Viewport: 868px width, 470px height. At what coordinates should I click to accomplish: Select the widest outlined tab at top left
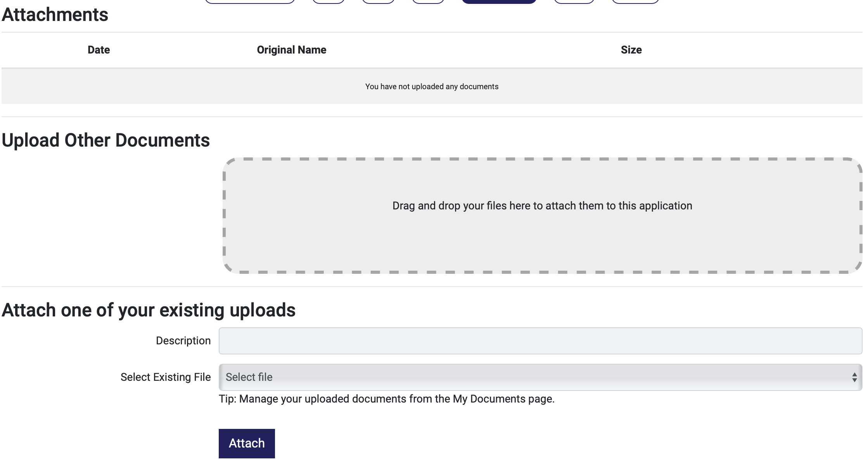point(250,1)
